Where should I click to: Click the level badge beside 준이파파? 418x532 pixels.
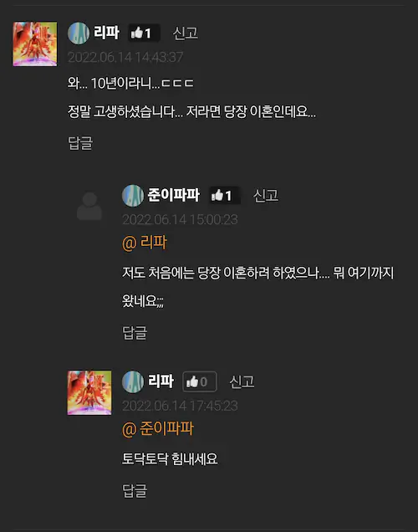(x=133, y=196)
